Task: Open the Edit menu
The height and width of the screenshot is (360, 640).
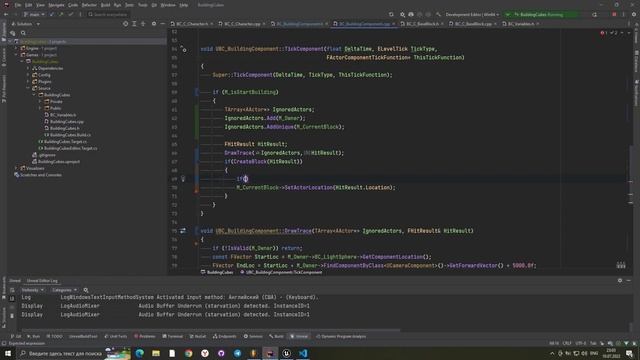Action: tap(29, 5)
